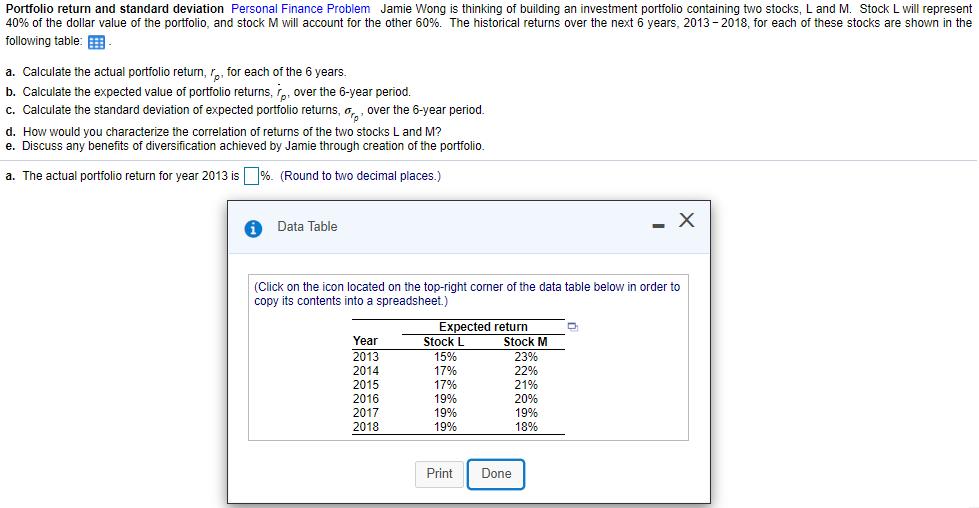Viewport: 979px width, 508px height.
Task: Click the '(Round to two decimal places.)' hint
Action: pos(360,176)
